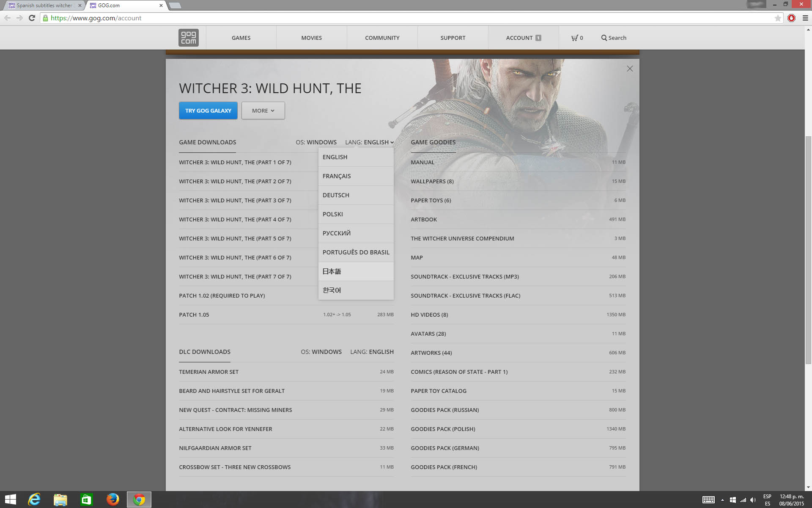Download Goodies Pack (Polish)
The width and height of the screenshot is (812, 508).
[x=518, y=429]
